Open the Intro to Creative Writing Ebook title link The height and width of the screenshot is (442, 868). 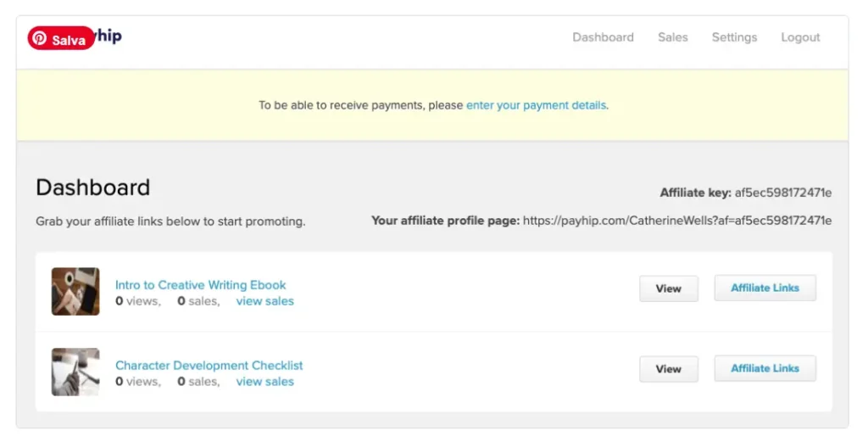201,285
